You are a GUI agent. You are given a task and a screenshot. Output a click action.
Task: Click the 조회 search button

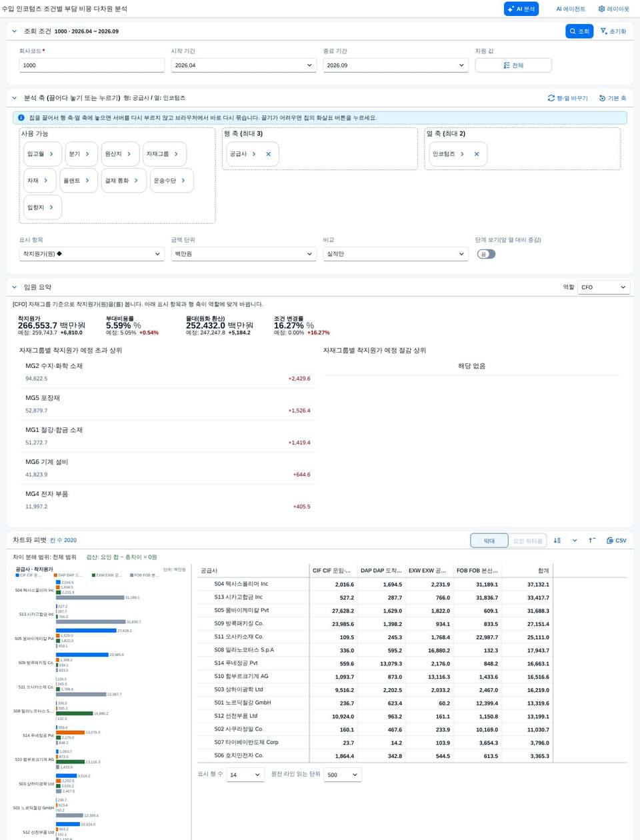[x=579, y=31]
